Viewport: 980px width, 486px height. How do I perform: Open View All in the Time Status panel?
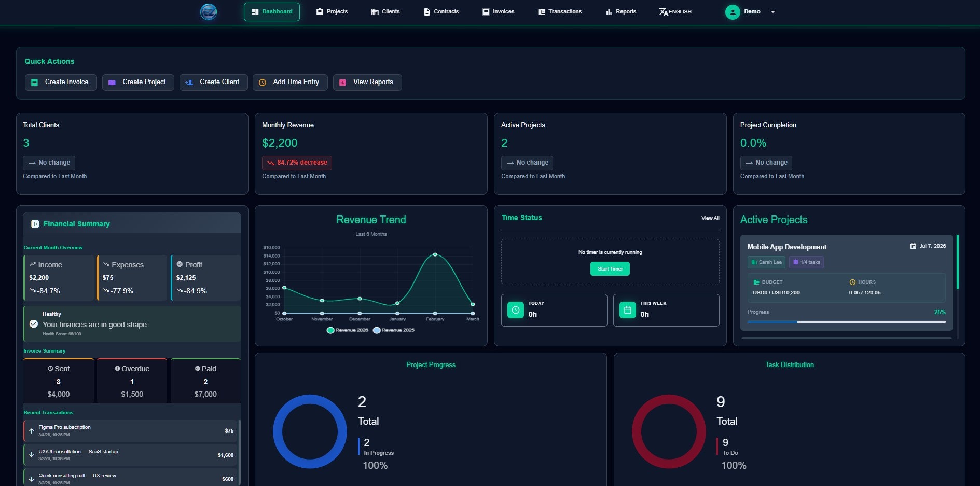pyautogui.click(x=710, y=218)
